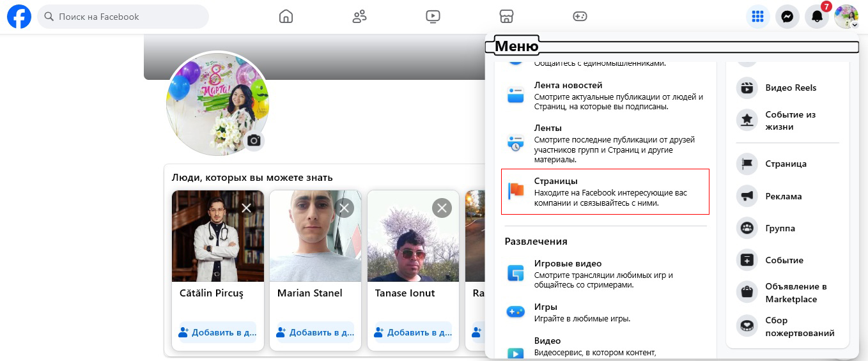
Task: Open the Ленты menu entry
Action: (605, 144)
